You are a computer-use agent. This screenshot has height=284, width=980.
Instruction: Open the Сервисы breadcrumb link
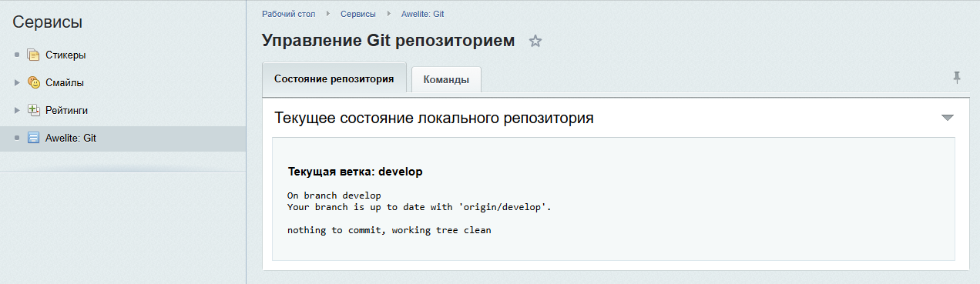coord(358,14)
